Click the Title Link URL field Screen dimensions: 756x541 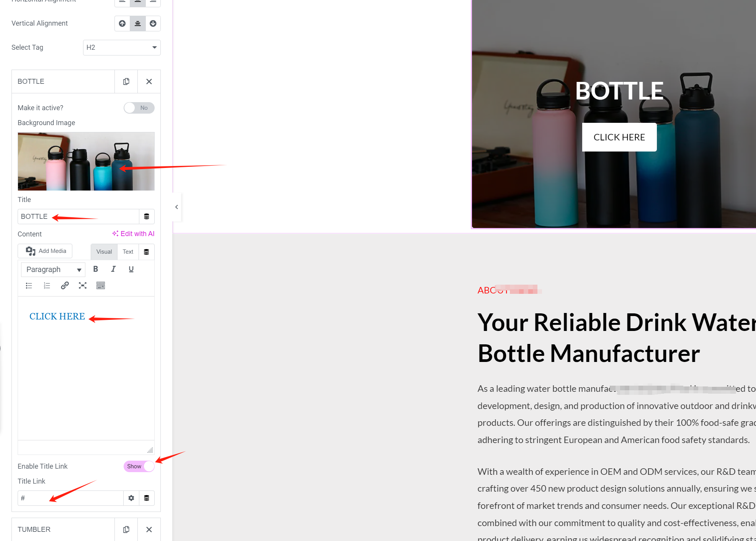pyautogui.click(x=70, y=498)
